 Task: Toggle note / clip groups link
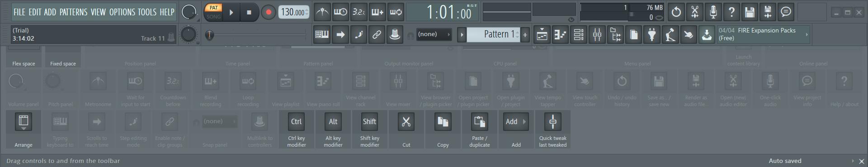coord(377,34)
